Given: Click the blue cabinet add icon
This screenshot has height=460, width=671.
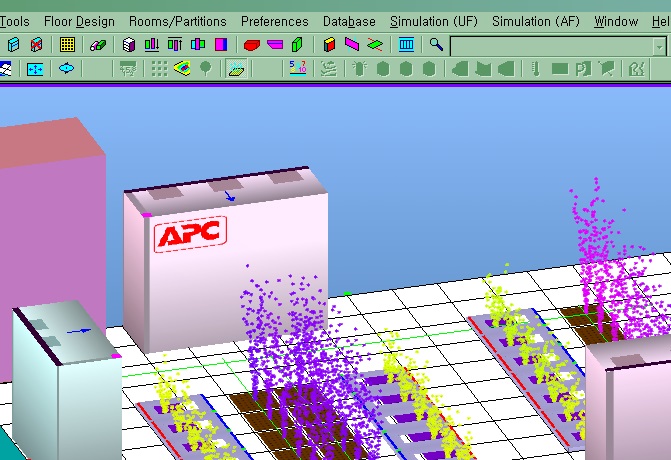Looking at the screenshot, I should click(x=14, y=45).
